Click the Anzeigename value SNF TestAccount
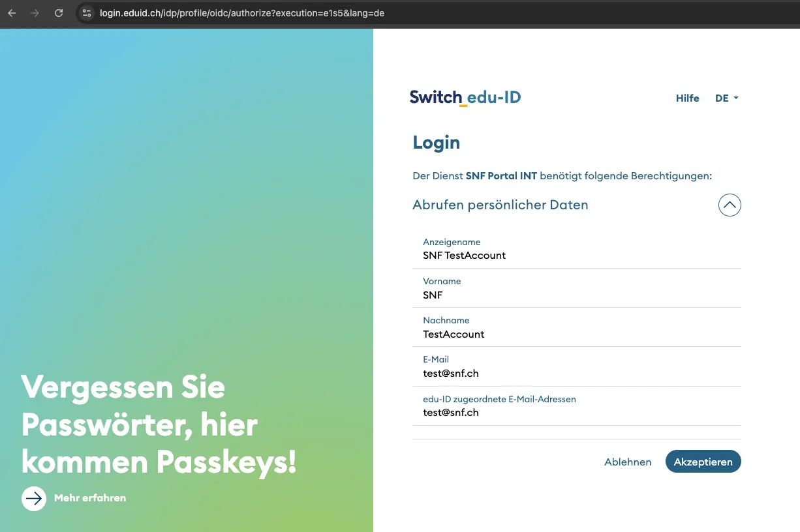800x532 pixels. (464, 255)
